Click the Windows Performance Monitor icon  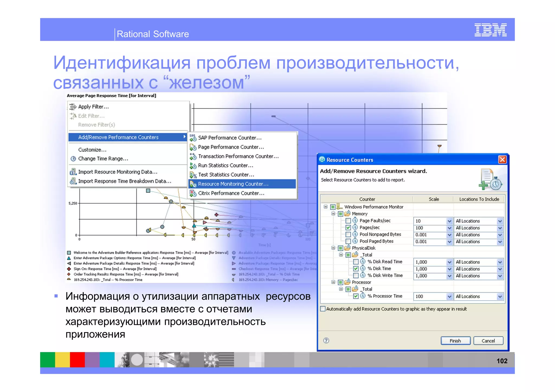(340, 207)
